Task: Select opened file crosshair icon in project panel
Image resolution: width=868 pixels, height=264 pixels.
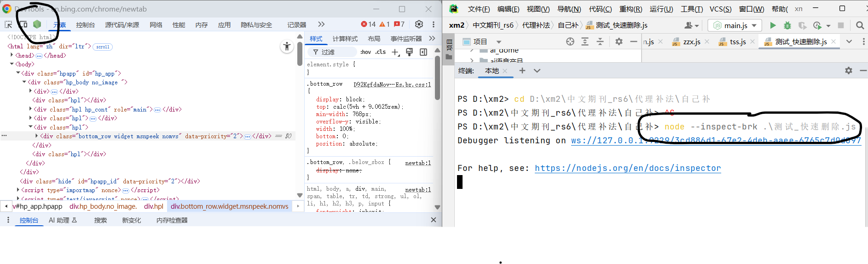Action: (x=570, y=41)
